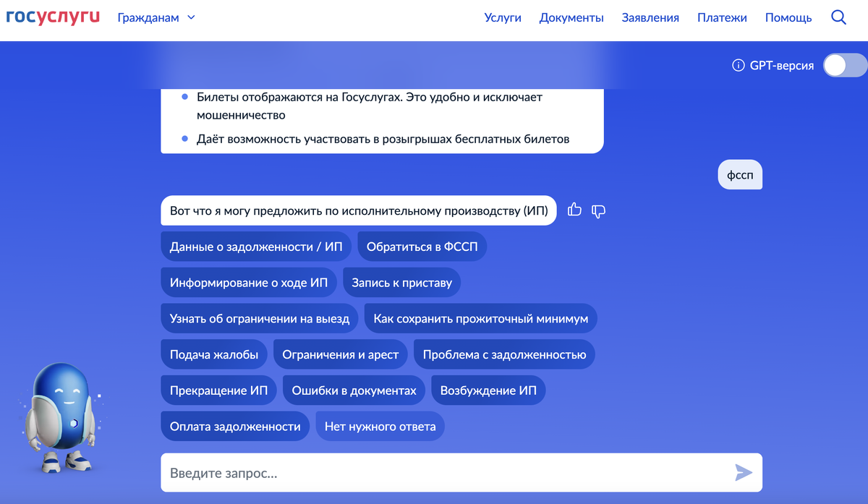This screenshot has height=504, width=868.
Task: Send the message with the arrow icon
Action: 743,472
